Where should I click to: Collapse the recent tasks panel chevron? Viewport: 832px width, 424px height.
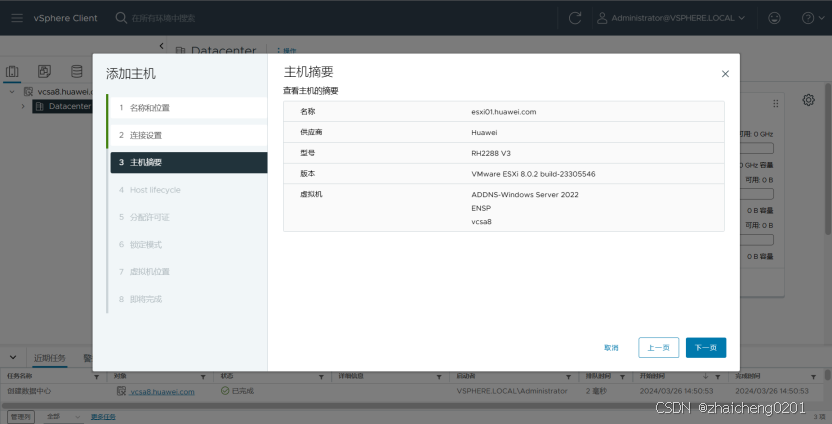pyautogui.click(x=13, y=358)
